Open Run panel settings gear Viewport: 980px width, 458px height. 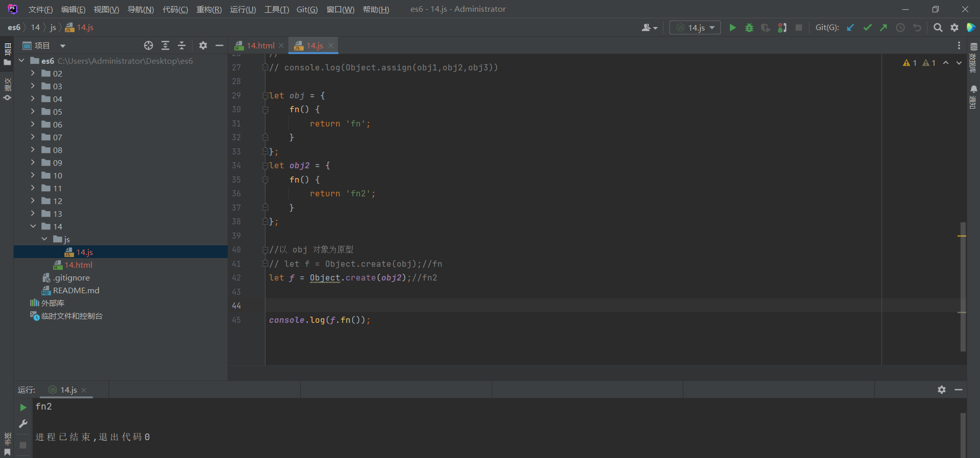click(942, 390)
